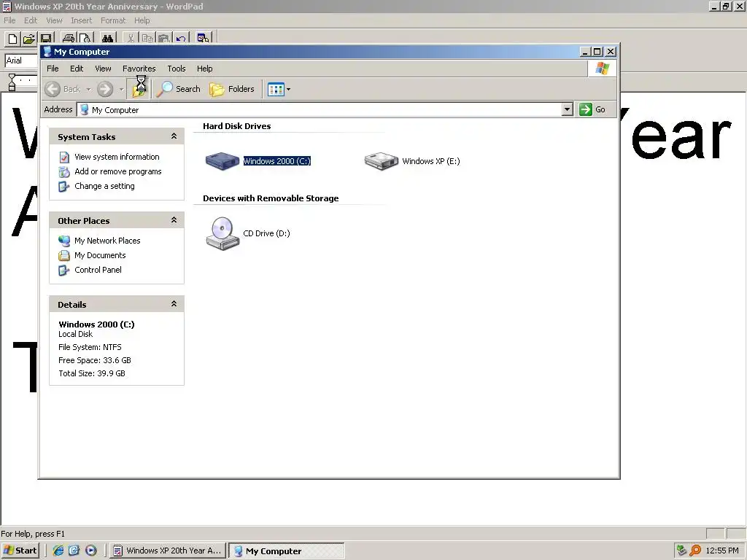
Task: Open the Favorites menu in My Computer
Action: click(139, 69)
